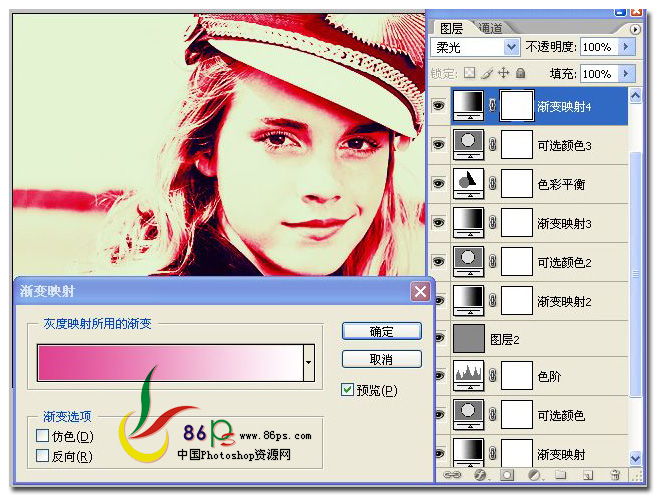Image resolution: width=660 pixels, height=500 pixels.
Task: Create a new layer group
Action: tap(561, 475)
